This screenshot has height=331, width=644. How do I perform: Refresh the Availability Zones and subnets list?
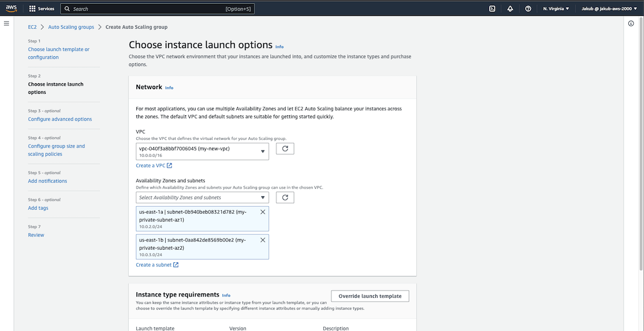click(285, 197)
